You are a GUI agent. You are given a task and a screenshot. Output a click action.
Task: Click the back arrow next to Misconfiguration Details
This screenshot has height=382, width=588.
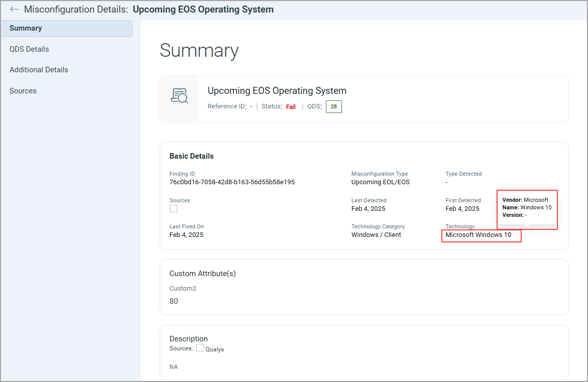click(15, 10)
